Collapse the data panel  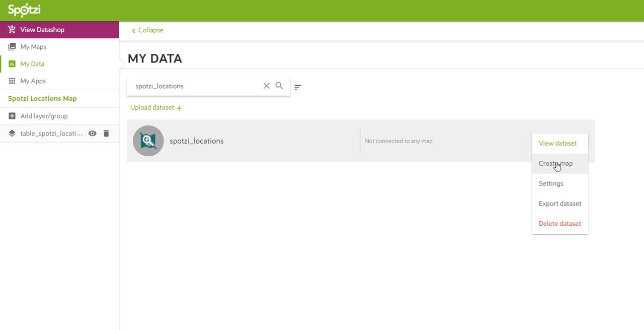[x=147, y=30]
